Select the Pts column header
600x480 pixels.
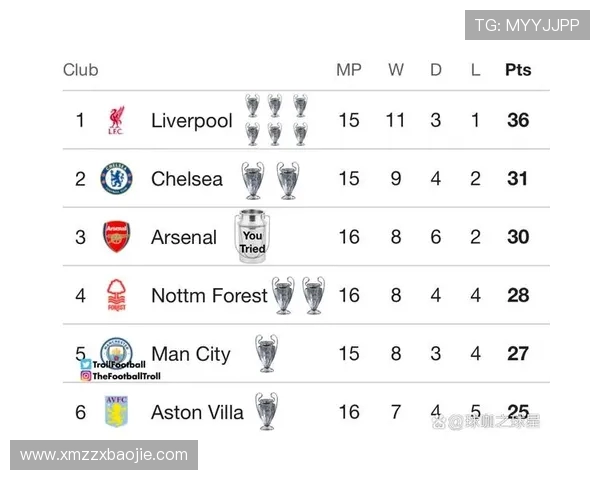click(518, 70)
